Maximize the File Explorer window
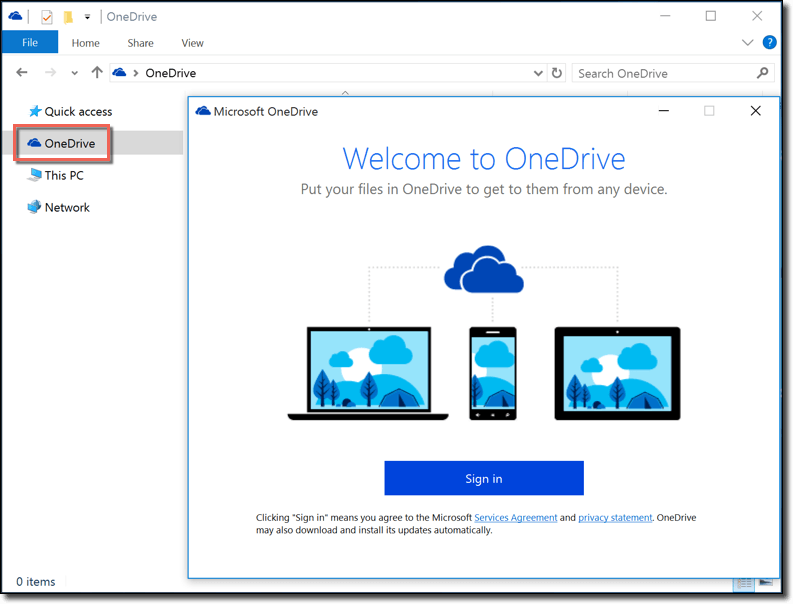 pyautogui.click(x=711, y=16)
